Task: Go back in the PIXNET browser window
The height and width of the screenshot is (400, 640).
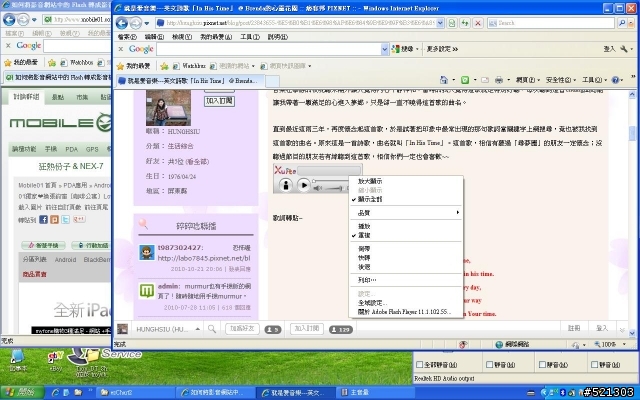Action: 122,23
